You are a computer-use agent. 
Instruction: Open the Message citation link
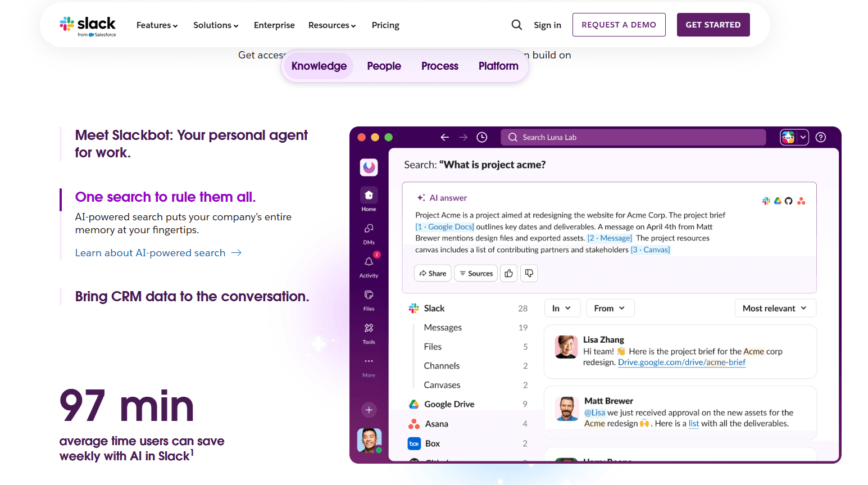[x=610, y=238]
